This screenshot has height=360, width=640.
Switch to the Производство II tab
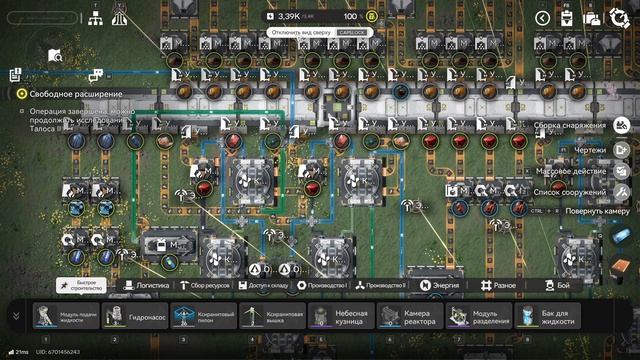tap(380, 285)
